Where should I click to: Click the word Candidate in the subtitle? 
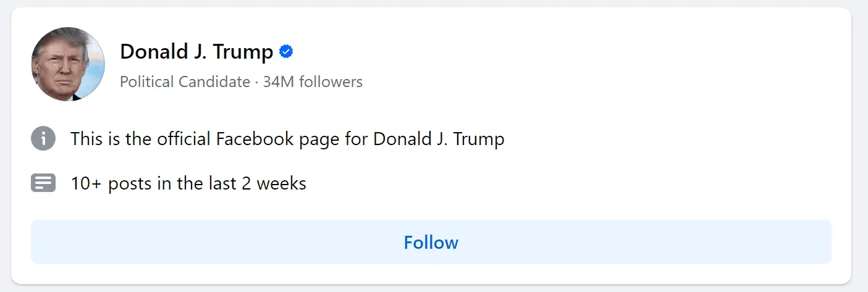click(214, 81)
